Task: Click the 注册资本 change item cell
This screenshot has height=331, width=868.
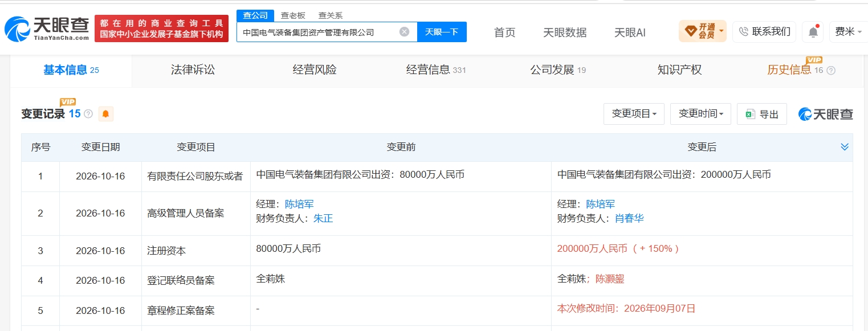Action: [196, 251]
